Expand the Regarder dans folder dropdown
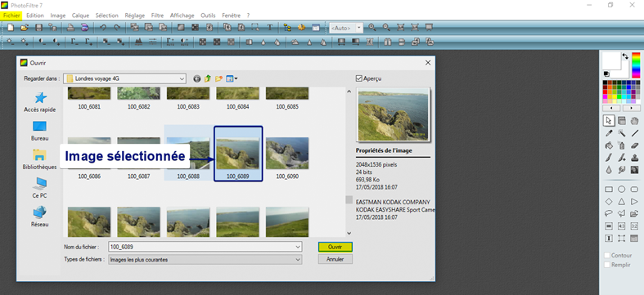Image resolution: width=644 pixels, height=295 pixels. 182,78
